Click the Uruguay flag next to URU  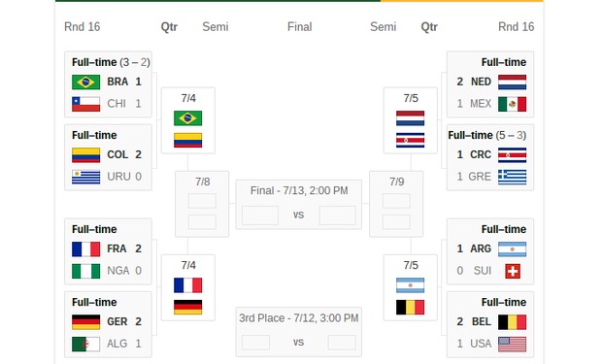pos(86,177)
